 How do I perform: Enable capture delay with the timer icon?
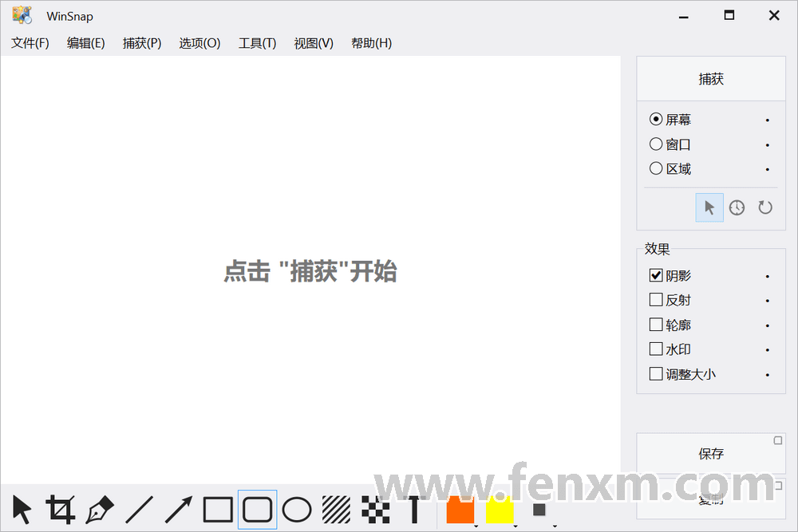pos(737,207)
